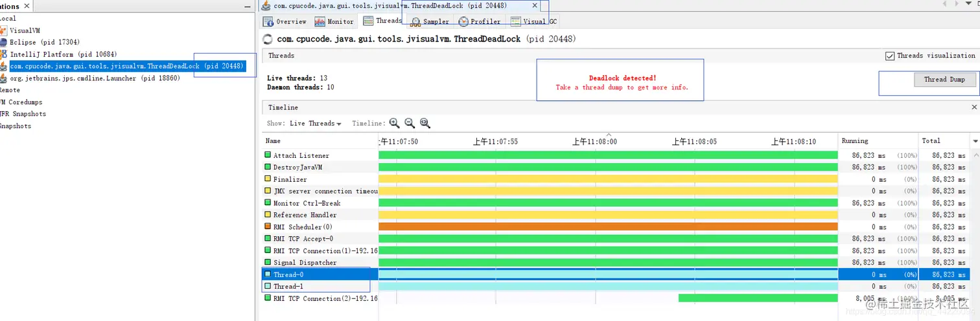Select the RMI TCP Accept-0 thread row
Screen dimensions: 980x321
coord(616,239)
